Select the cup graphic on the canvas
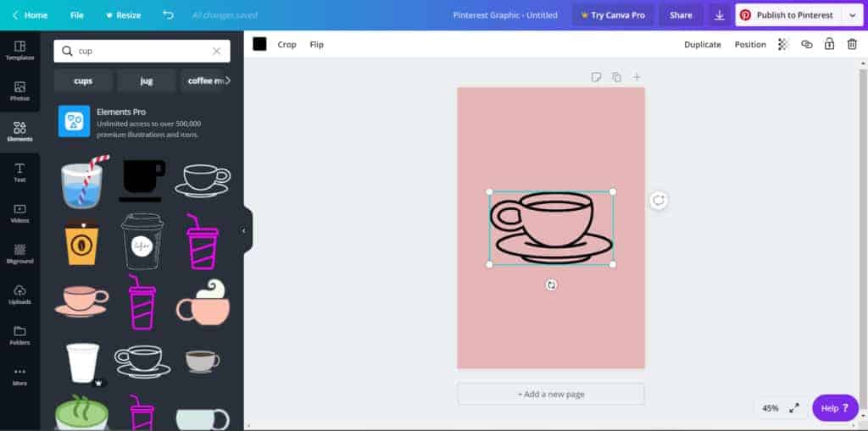This screenshot has width=868, height=431. (x=551, y=228)
